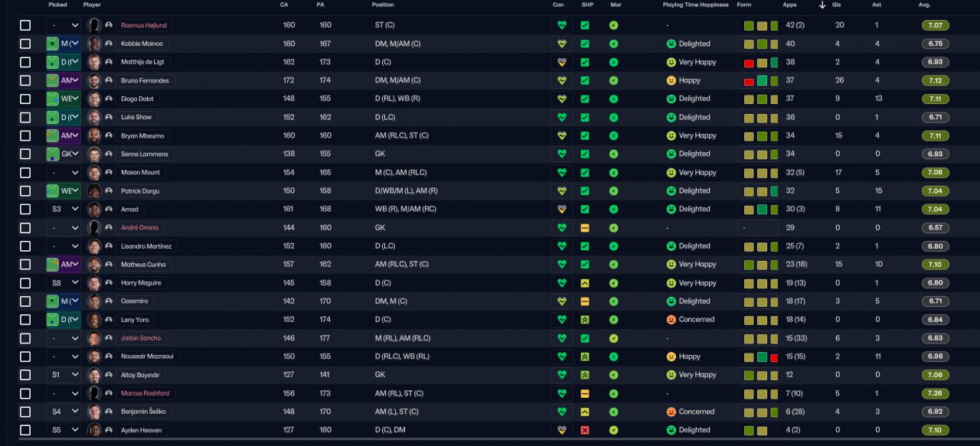Click Altay Bayindir's condition heart icon

click(562, 375)
